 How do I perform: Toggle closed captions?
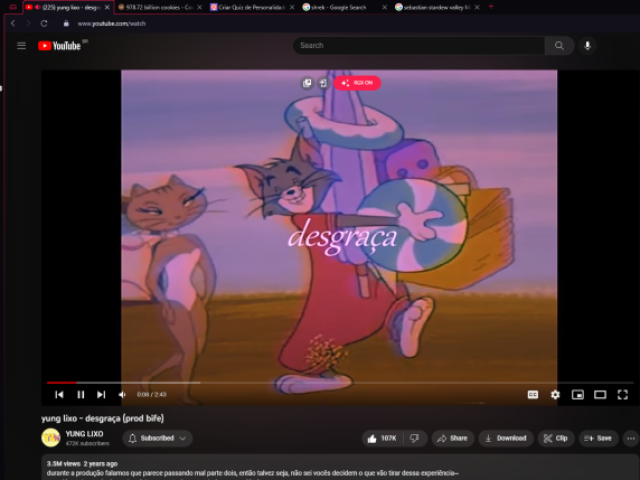pyautogui.click(x=533, y=394)
